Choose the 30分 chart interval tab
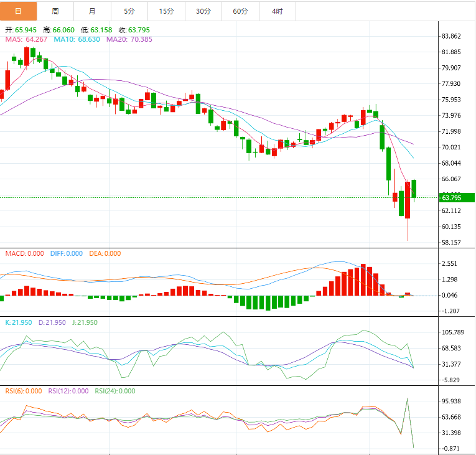The height and width of the screenshot is (455, 476). click(203, 11)
